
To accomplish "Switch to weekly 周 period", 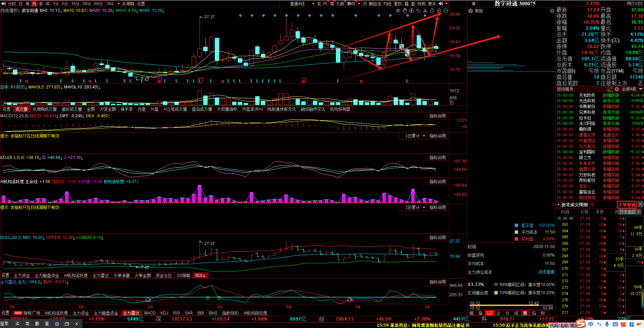I will [27, 4].
